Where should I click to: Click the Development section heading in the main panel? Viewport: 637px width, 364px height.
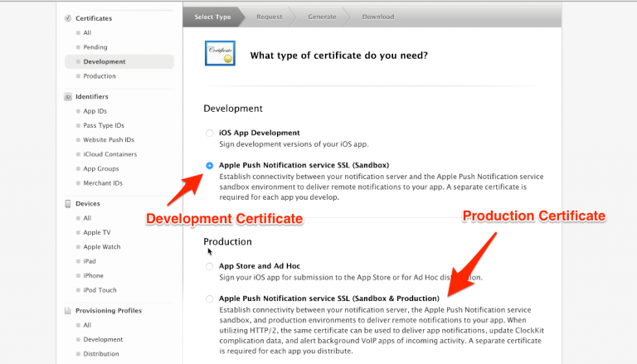pos(233,109)
